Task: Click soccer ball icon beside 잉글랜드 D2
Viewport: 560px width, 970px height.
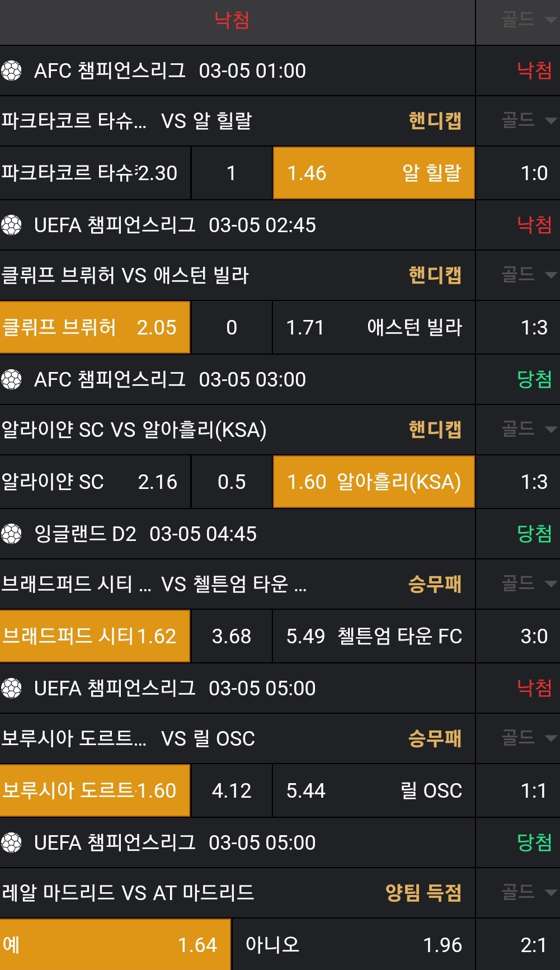Action: [11, 534]
